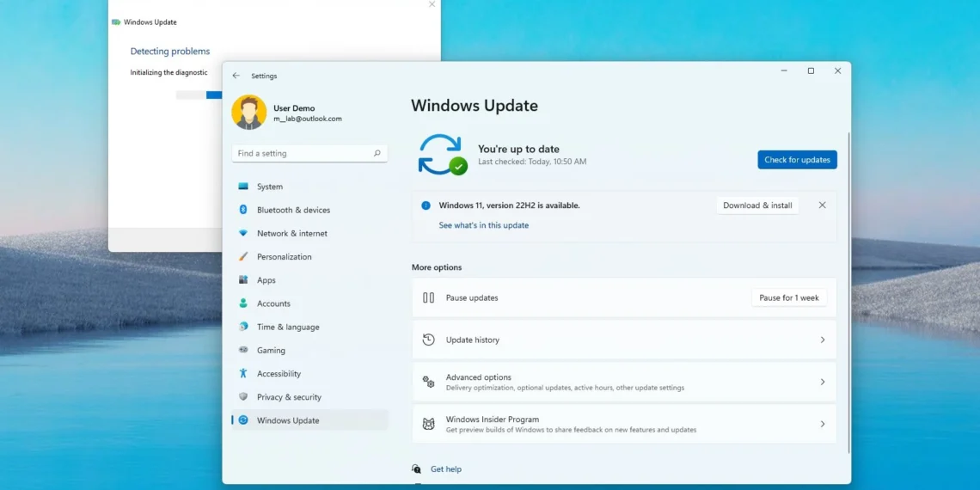Click You're up to date status text
Image resolution: width=980 pixels, height=490 pixels.
tap(518, 149)
